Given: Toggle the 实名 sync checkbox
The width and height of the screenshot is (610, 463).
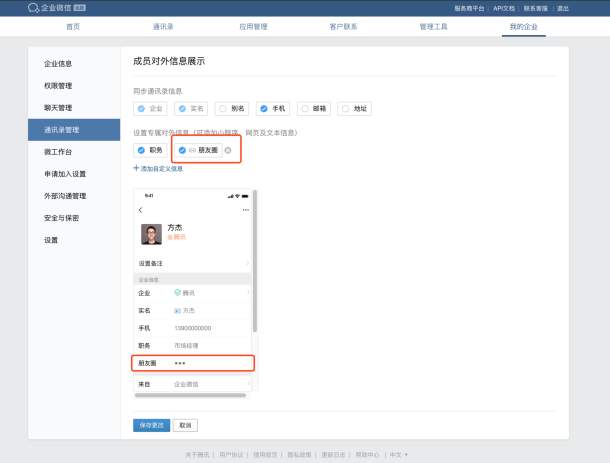Looking at the screenshot, I should pos(182,109).
